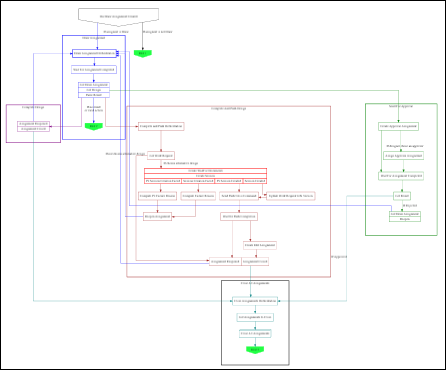446x370 pixels.
Task: Select red 'Create Edit Assignment' node
Action: (x=260, y=245)
